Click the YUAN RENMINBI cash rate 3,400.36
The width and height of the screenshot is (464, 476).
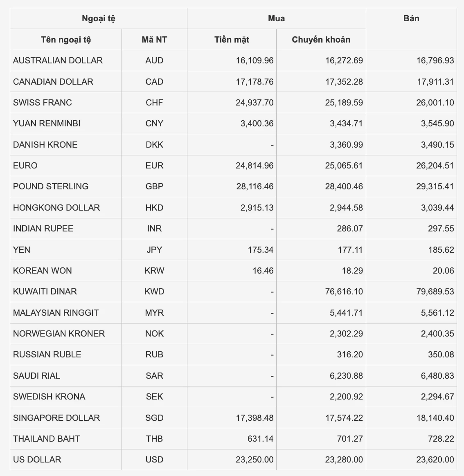tap(257, 123)
